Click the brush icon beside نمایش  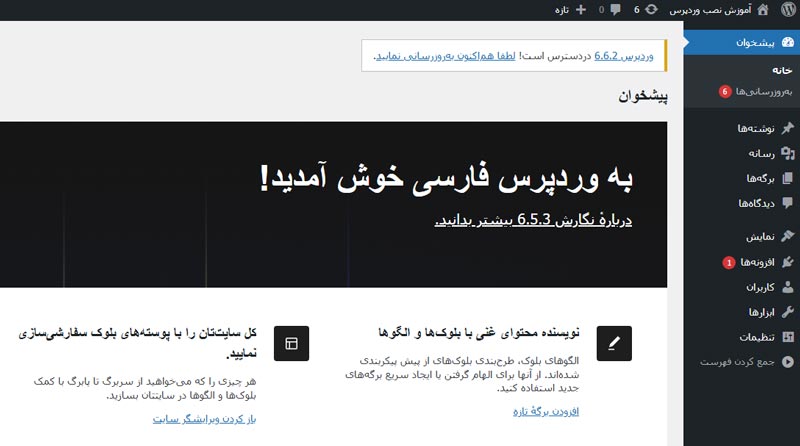pos(788,236)
